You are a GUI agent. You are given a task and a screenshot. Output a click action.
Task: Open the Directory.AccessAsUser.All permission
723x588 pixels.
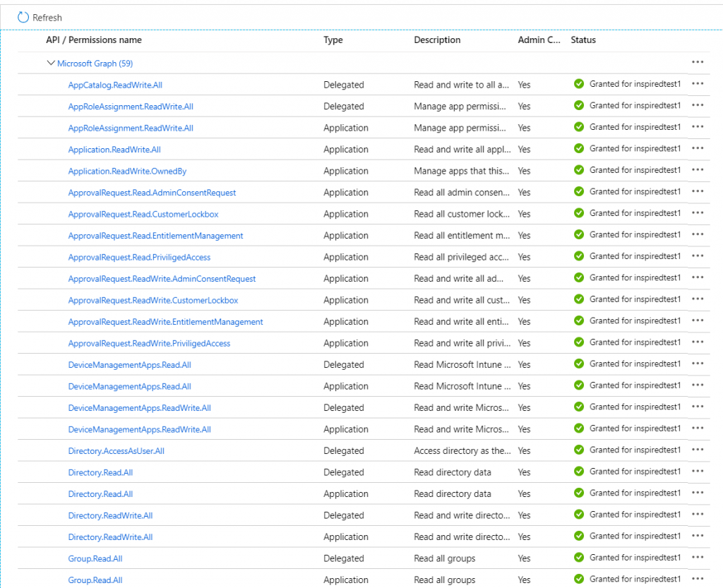coord(116,451)
